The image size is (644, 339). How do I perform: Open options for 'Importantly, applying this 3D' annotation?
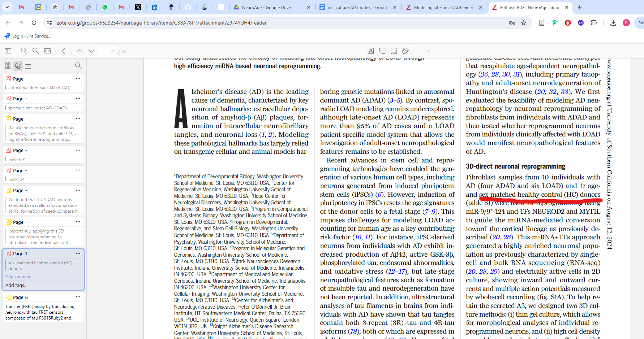(78, 222)
